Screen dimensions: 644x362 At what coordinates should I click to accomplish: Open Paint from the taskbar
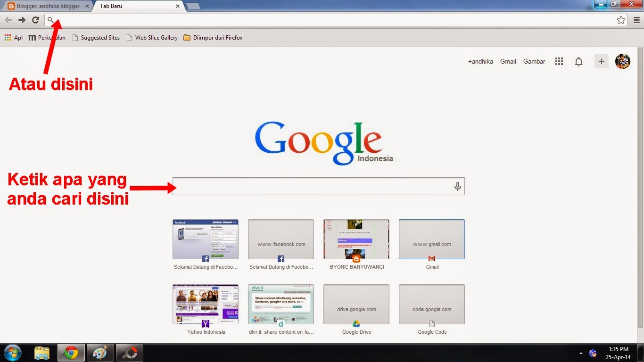[100, 353]
